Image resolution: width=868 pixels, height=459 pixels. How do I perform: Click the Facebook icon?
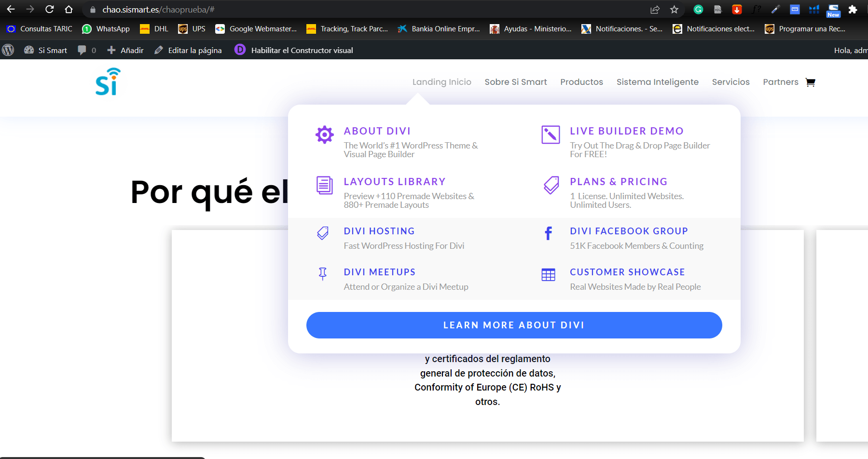click(549, 233)
